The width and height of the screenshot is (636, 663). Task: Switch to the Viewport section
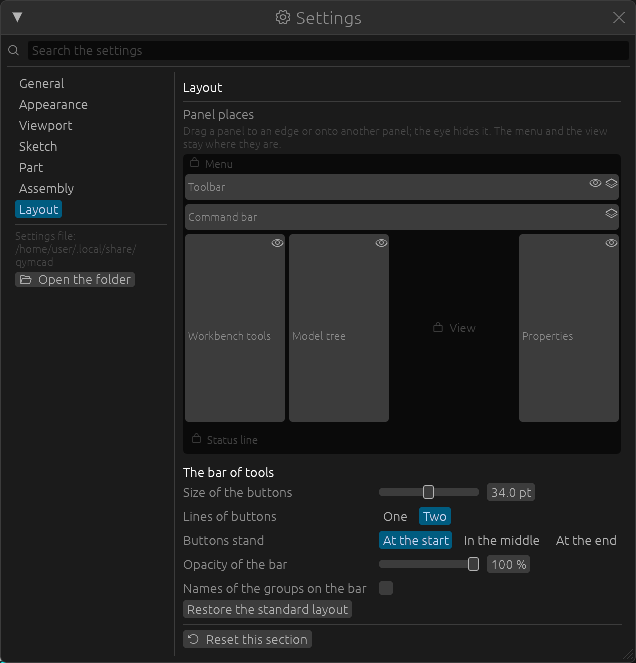click(46, 126)
